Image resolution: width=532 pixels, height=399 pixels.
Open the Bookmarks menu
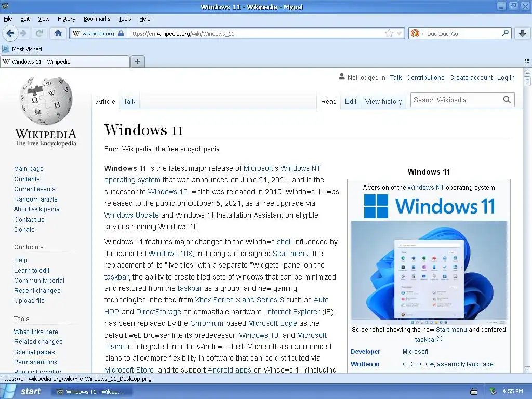pyautogui.click(x=97, y=19)
